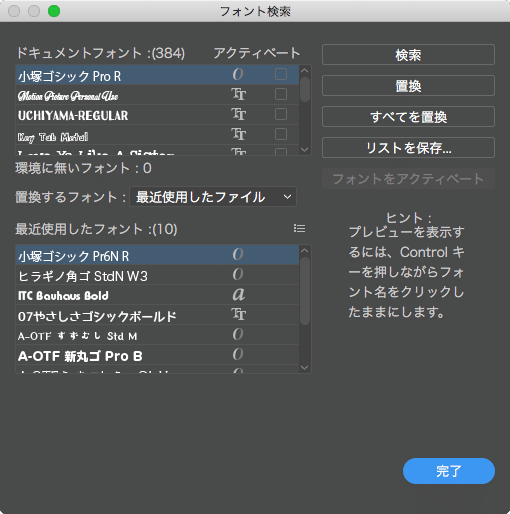The image size is (510, 514).
Task: Click recent fonts list scrollbar thumb
Action: 305,291
